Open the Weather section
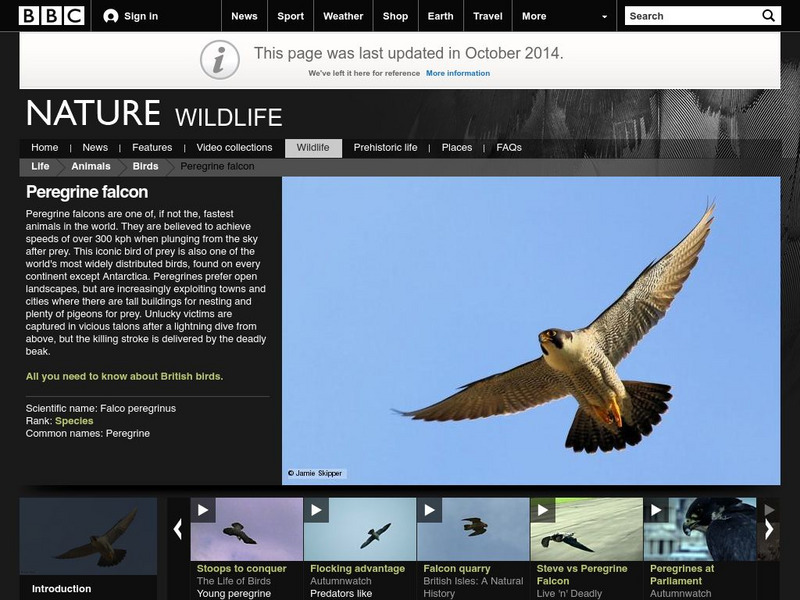The width and height of the screenshot is (800, 600). 343,16
